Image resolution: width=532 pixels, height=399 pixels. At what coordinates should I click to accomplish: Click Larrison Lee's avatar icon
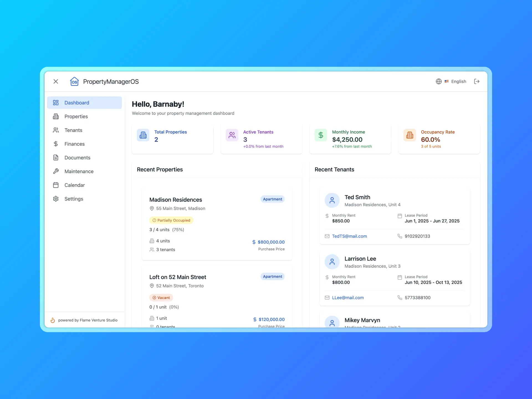(x=332, y=262)
